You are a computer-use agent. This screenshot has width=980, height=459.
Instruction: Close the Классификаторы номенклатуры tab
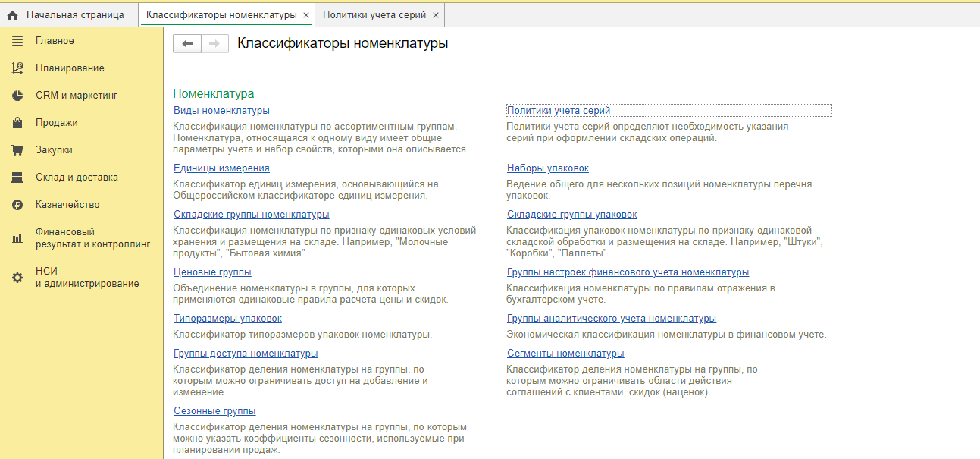pyautogui.click(x=305, y=15)
